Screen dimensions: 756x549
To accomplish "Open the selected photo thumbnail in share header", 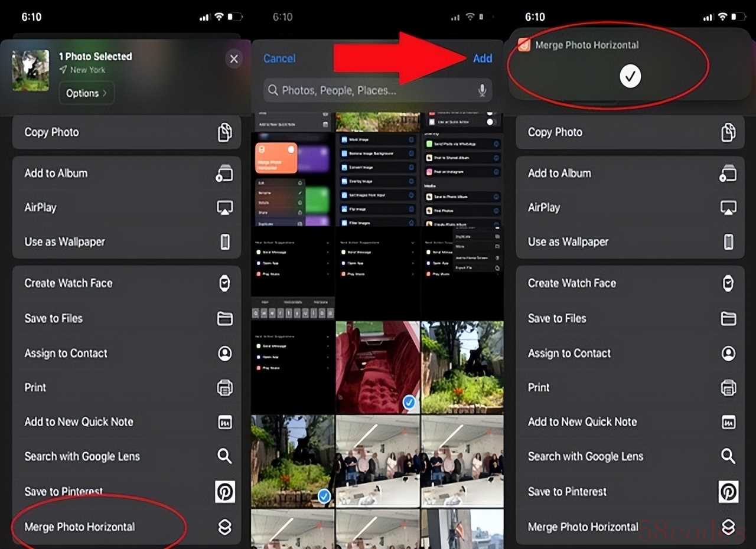I will point(31,70).
